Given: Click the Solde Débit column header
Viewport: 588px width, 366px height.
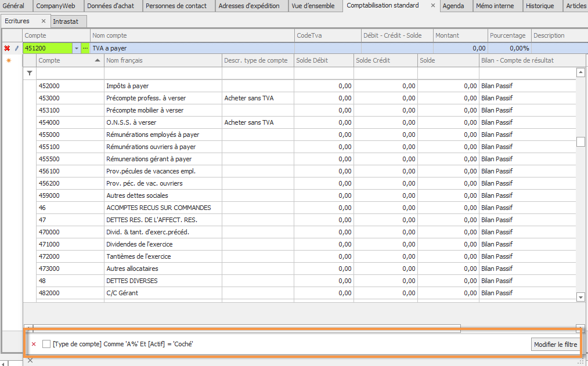Looking at the screenshot, I should 324,60.
